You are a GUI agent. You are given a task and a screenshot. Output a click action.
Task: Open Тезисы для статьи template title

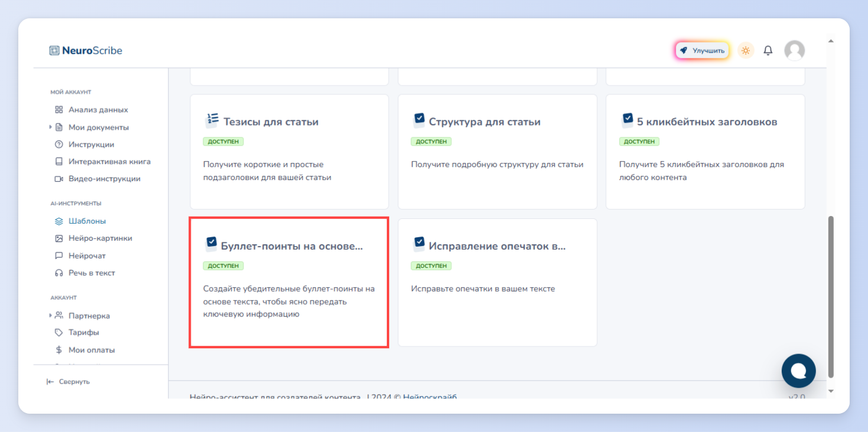pos(271,122)
